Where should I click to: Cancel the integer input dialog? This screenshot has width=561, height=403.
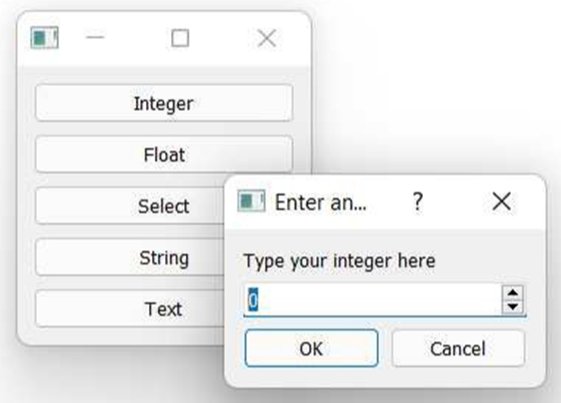click(x=458, y=348)
